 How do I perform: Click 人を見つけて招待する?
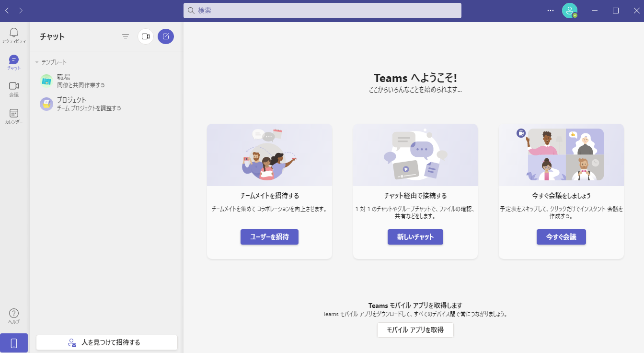[106, 342]
